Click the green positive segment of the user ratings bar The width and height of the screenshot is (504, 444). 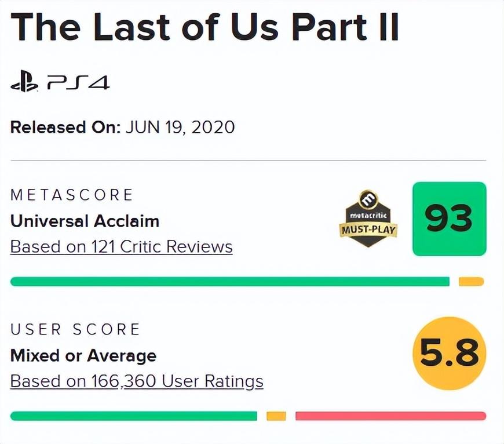(x=133, y=416)
